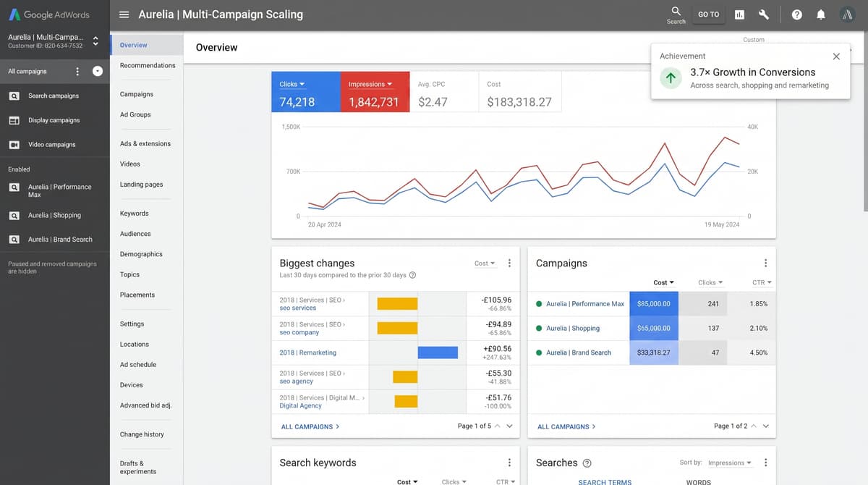Image resolution: width=868 pixels, height=485 pixels.
Task: Open the 2018 | Remarketing link
Action: click(308, 353)
